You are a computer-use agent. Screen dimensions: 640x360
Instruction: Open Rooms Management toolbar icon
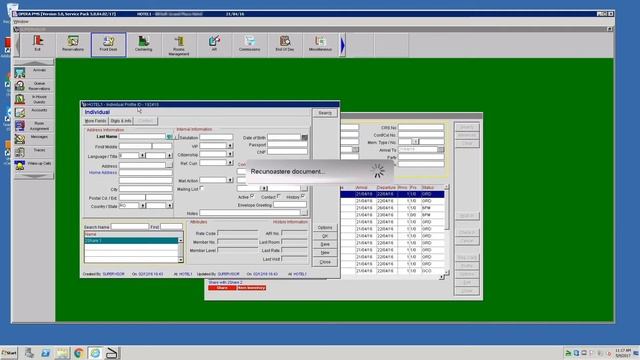[179, 44]
